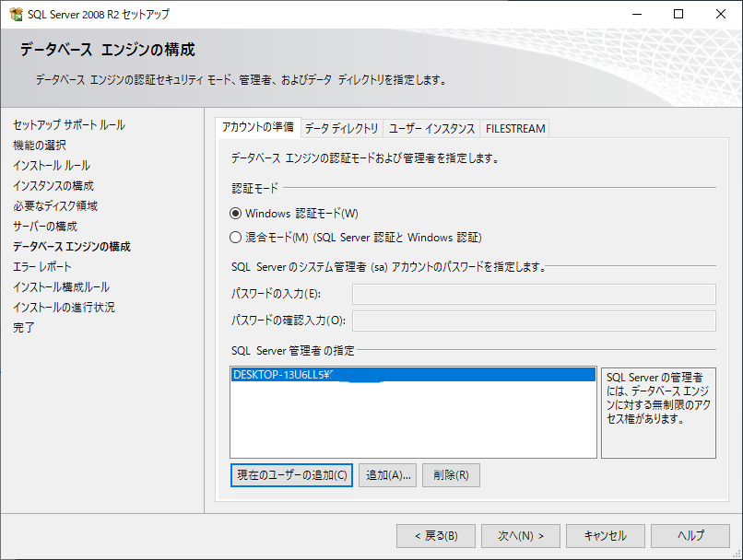Select Windows 認証モード radio button

click(236, 213)
